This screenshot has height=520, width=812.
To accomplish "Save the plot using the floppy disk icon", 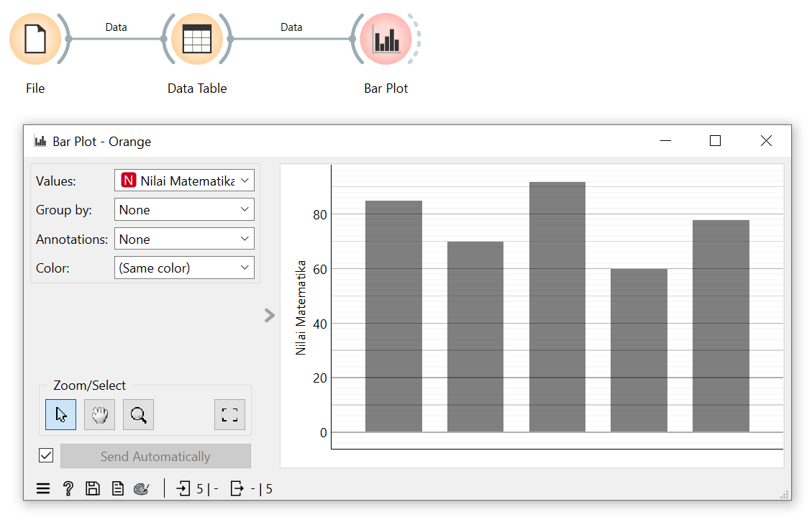I will [93, 489].
